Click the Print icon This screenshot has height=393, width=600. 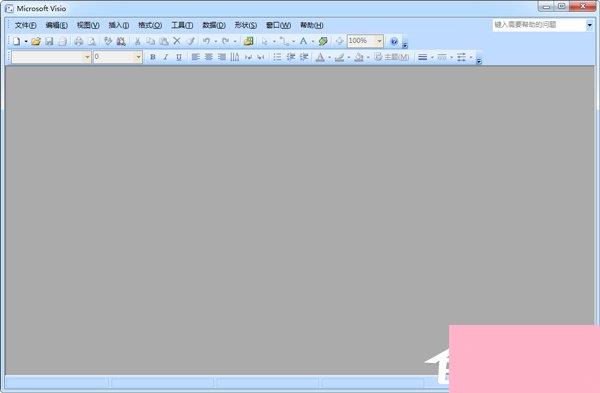click(x=78, y=41)
